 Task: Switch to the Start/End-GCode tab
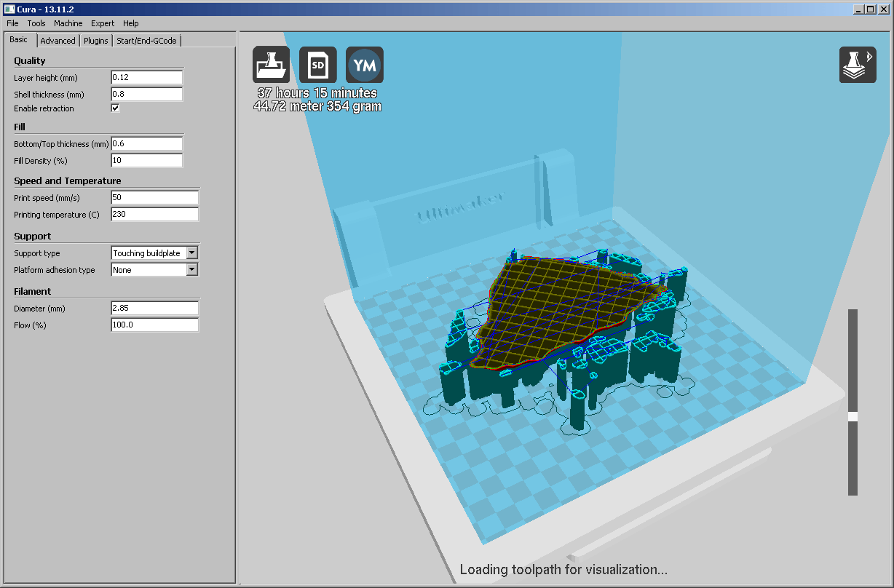tap(147, 41)
